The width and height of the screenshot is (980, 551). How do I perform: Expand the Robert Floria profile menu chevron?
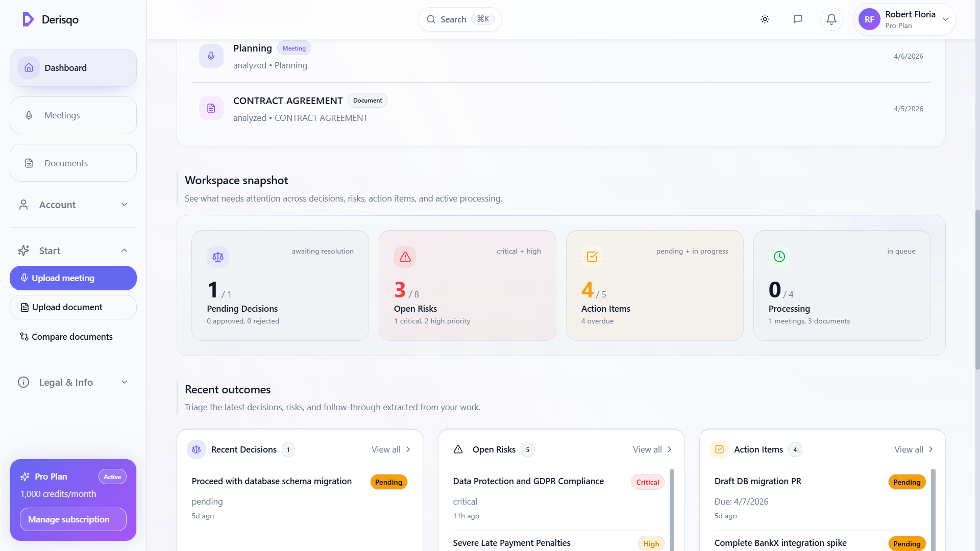(945, 19)
